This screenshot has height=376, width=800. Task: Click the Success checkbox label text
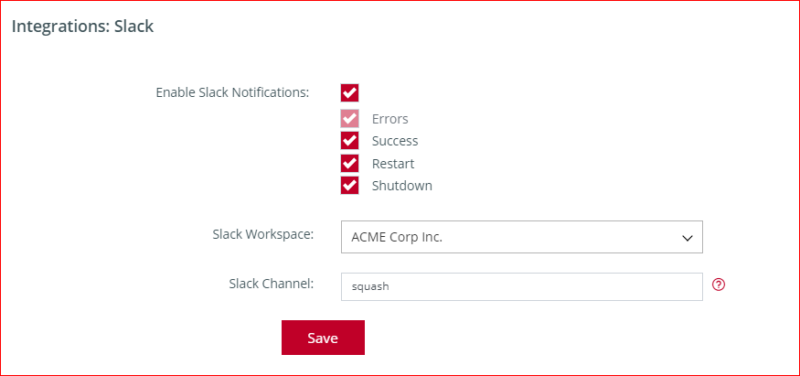click(x=395, y=141)
